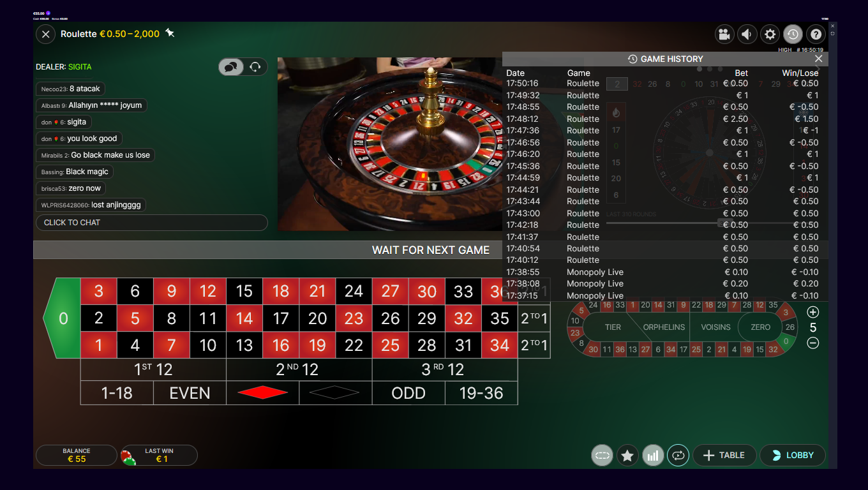Toggle the racetrack view button

click(602, 456)
